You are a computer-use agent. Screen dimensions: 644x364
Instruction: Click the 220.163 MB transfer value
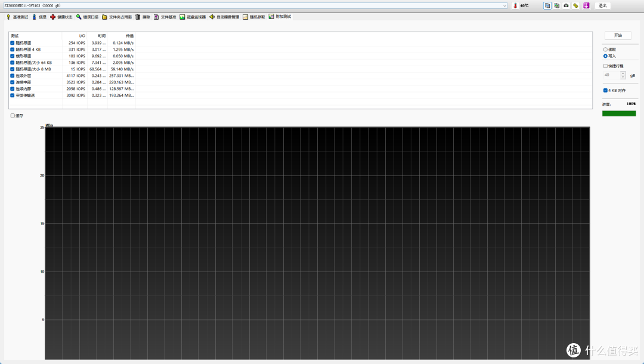(121, 82)
